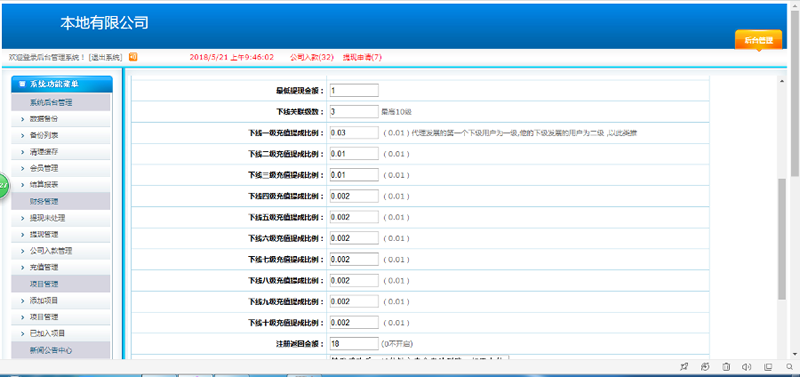The image size is (800, 377).
Task: Click the orange 后台管理 button
Action: 758,40
